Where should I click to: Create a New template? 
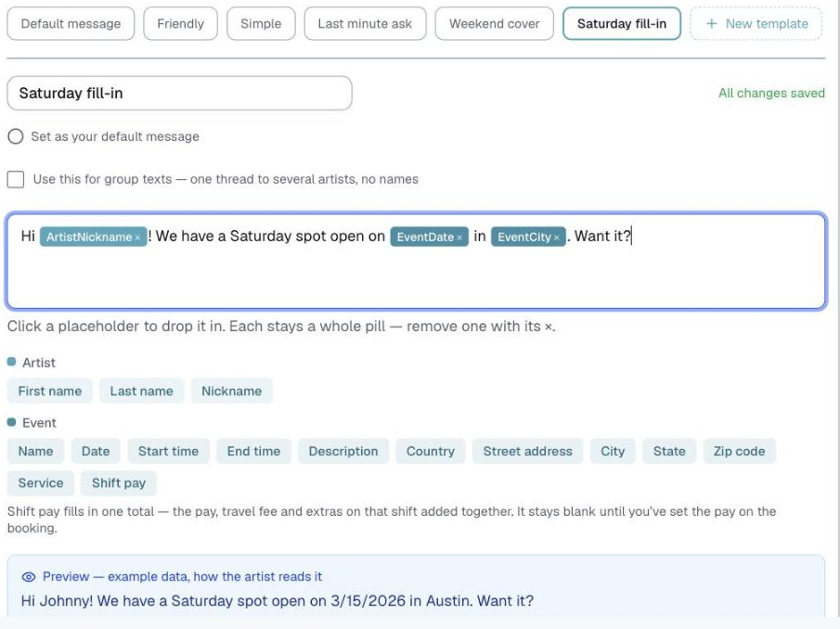(x=756, y=23)
